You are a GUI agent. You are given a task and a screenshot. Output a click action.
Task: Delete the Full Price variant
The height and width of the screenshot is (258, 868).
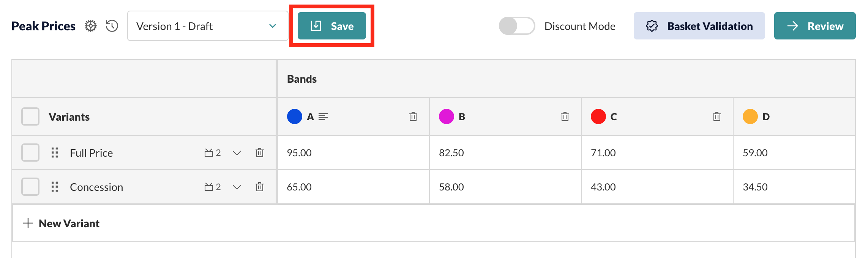[x=260, y=153]
